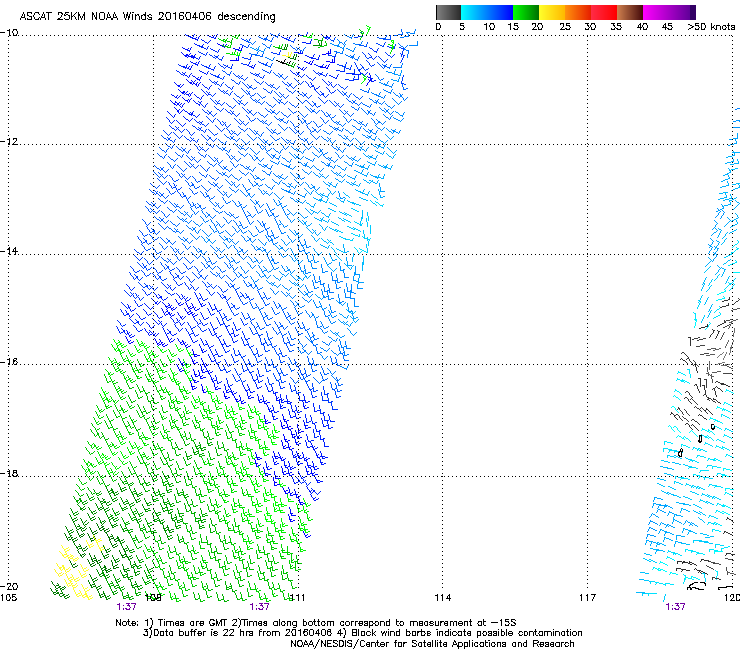Click the yellow 20-25 knots color segment
The width and height of the screenshot is (740, 650).
point(552,12)
